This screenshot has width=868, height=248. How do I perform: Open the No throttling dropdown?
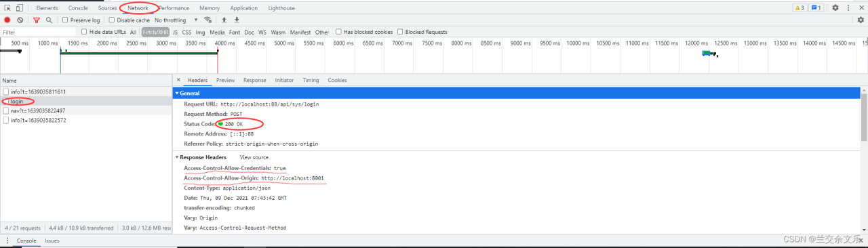click(176, 20)
